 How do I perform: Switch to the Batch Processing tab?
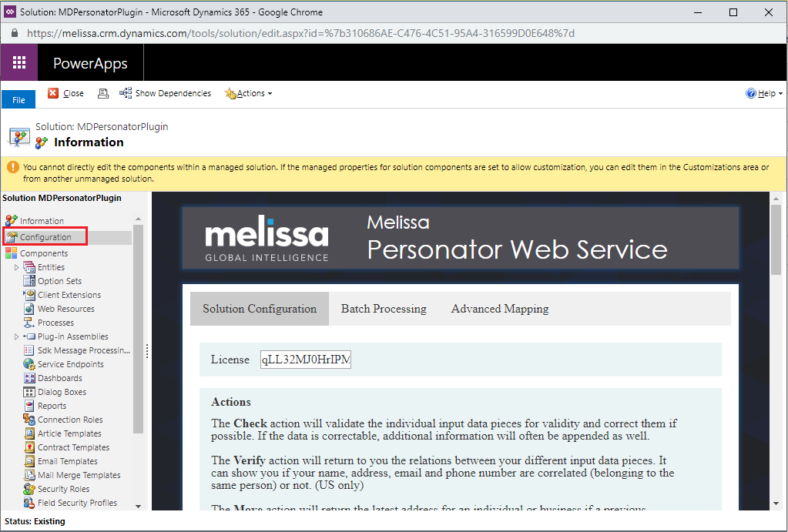[384, 309]
